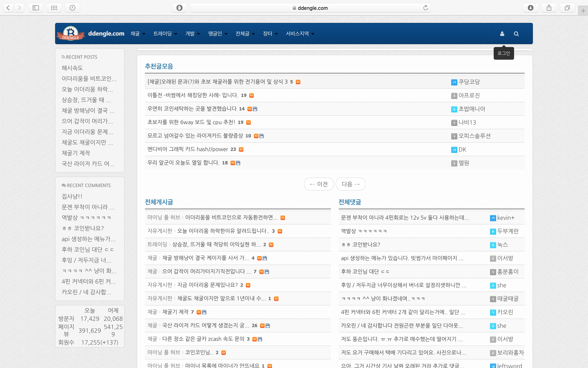The height and width of the screenshot is (368, 588).
Task: Open post 다른 장소 같은 글카 zcash 속도 문의
Action: point(203,339)
